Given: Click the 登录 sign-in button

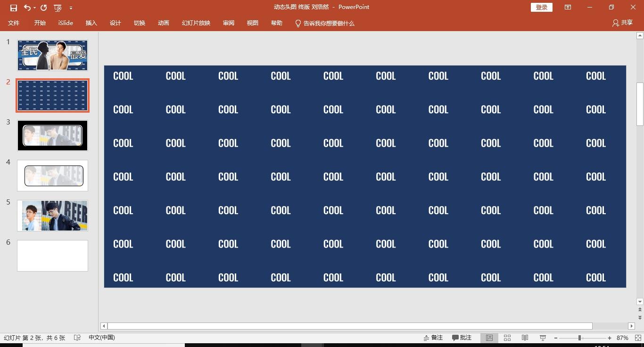Looking at the screenshot, I should (x=541, y=7).
